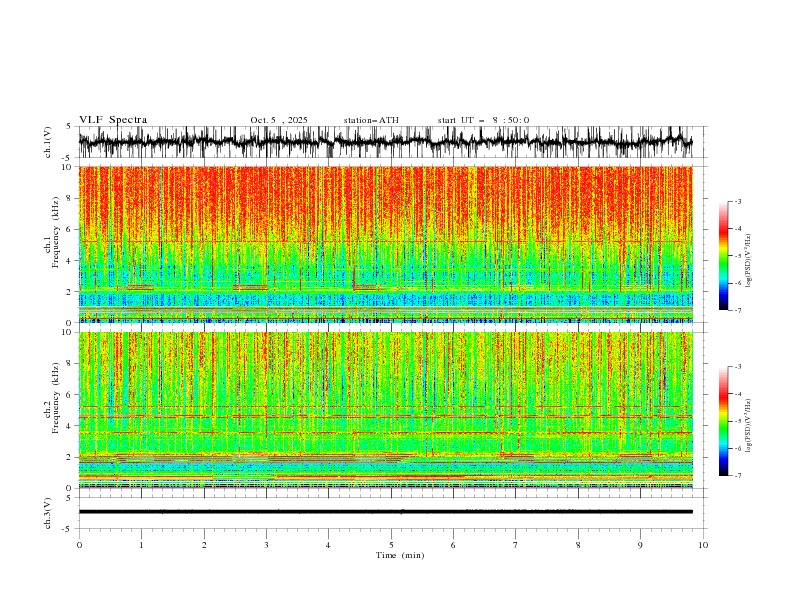
Task: Click the log(PSD) label beside ch.1 color bar
Action: coord(748,261)
